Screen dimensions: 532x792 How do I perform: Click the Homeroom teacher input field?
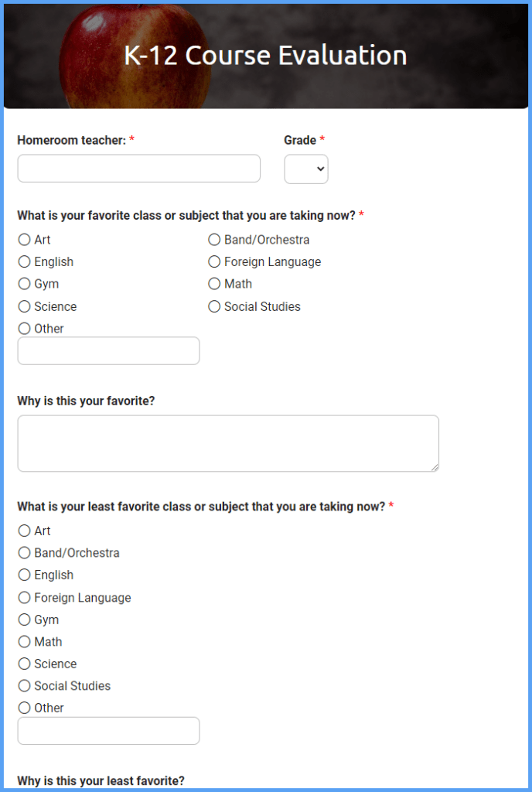point(138,168)
